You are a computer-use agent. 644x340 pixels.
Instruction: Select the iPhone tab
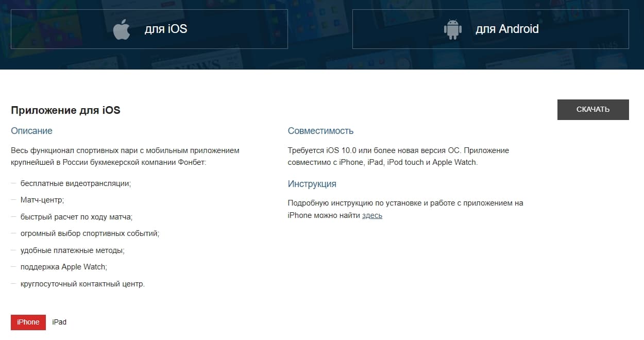coord(28,322)
